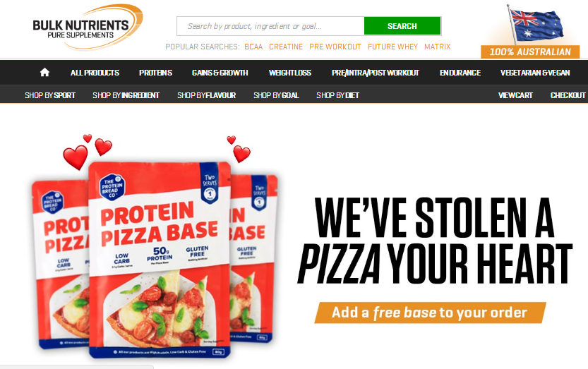Viewport: 588px width, 369px height.
Task: Click Add a free base banner button
Action: (x=430, y=313)
